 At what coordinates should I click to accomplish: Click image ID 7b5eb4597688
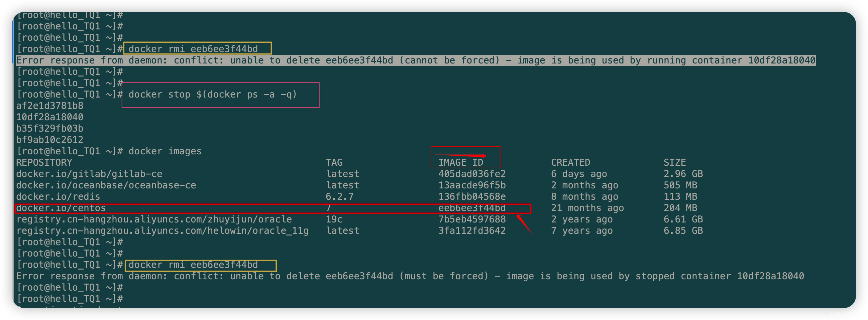tap(472, 220)
